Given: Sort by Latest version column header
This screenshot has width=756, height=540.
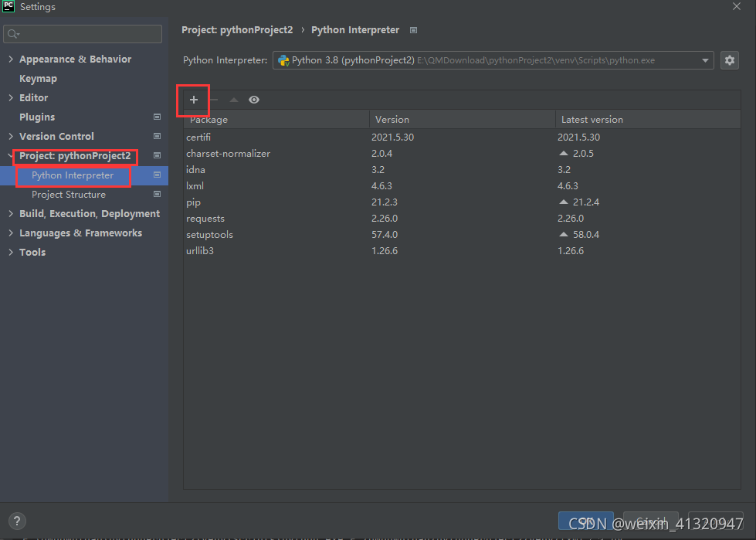Looking at the screenshot, I should (648, 120).
